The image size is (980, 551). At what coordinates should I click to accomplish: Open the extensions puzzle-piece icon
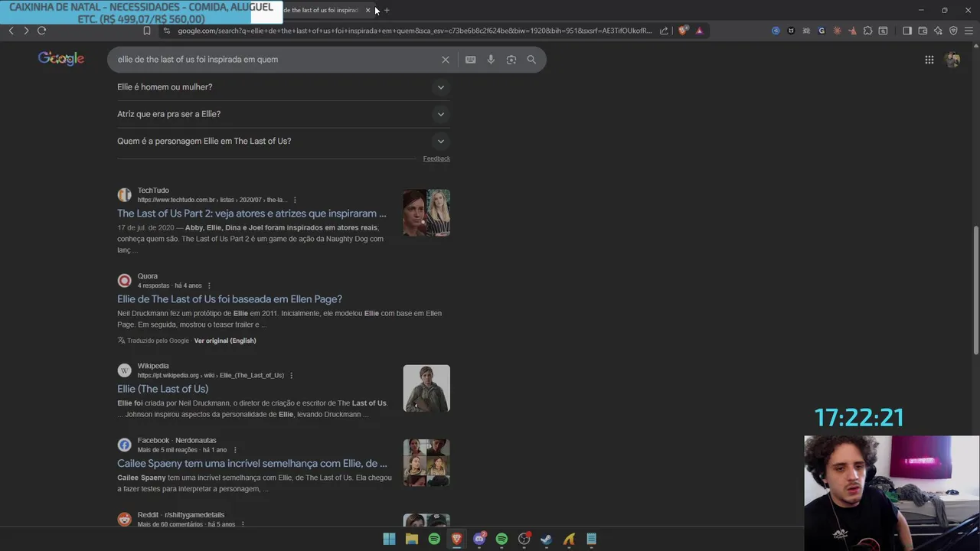pos(867,31)
